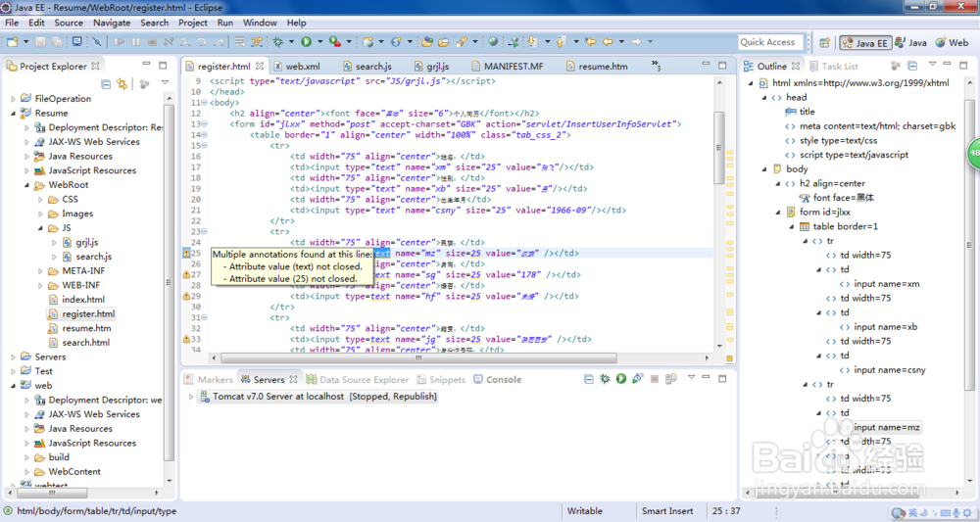Open the Debug button dropdown arrow
The width and height of the screenshot is (980, 522).
(x=291, y=42)
